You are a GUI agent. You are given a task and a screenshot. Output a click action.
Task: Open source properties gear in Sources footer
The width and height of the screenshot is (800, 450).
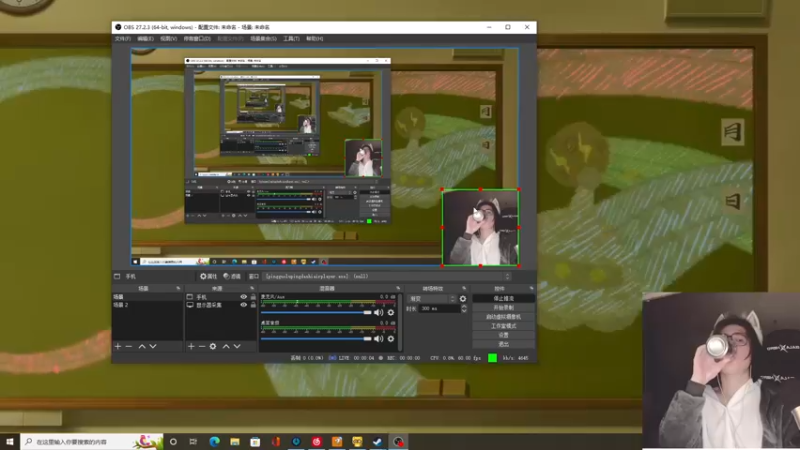coord(213,346)
